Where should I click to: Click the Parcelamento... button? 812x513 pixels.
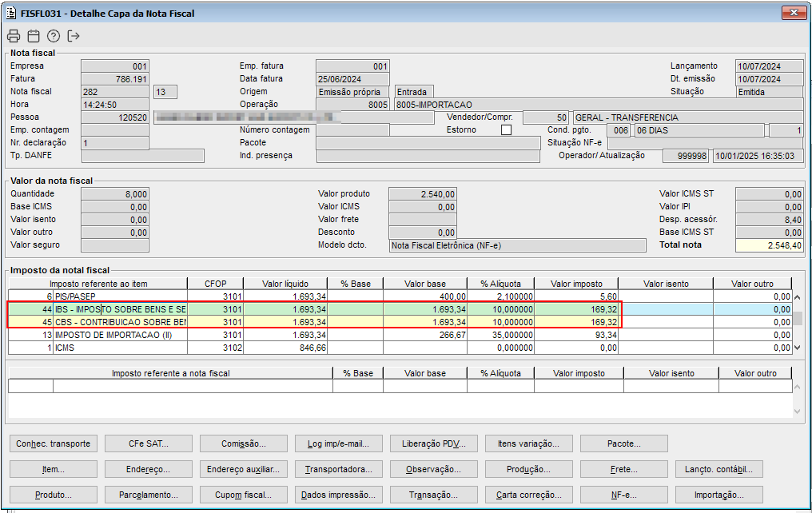coord(149,495)
